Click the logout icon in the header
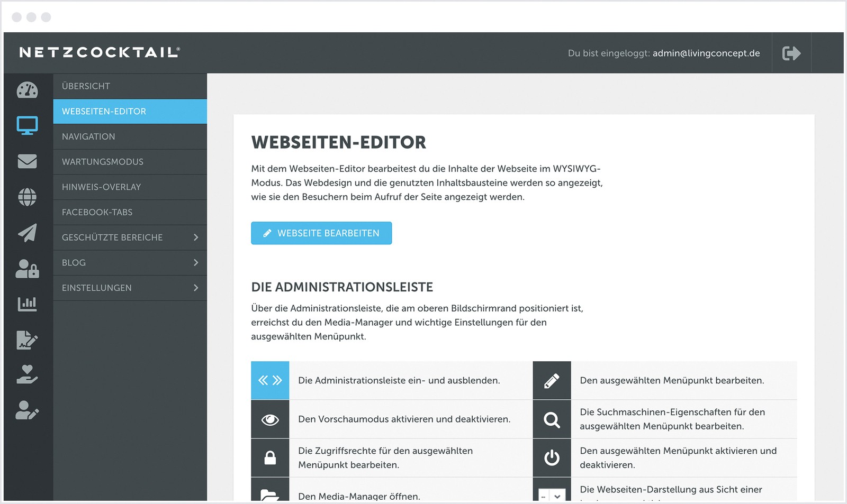The image size is (847, 504). click(x=791, y=53)
